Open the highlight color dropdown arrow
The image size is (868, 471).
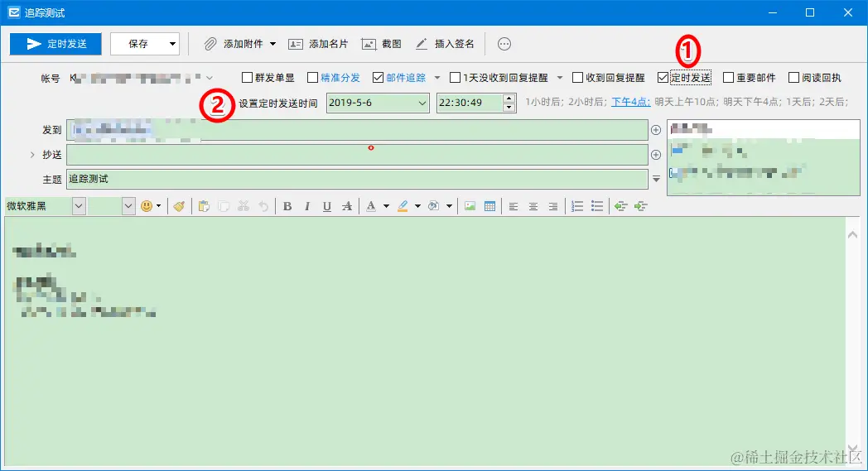[417, 206]
